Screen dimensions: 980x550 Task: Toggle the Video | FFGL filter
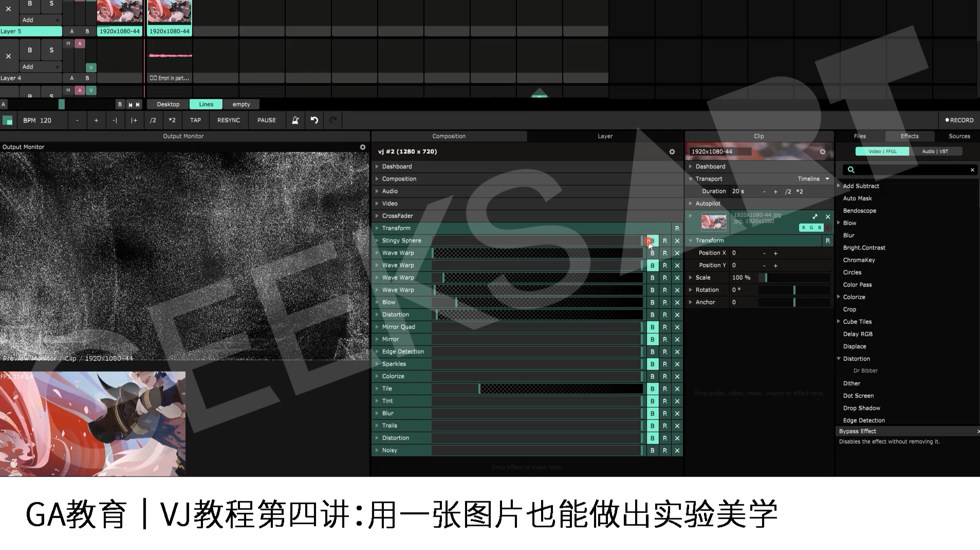(882, 152)
